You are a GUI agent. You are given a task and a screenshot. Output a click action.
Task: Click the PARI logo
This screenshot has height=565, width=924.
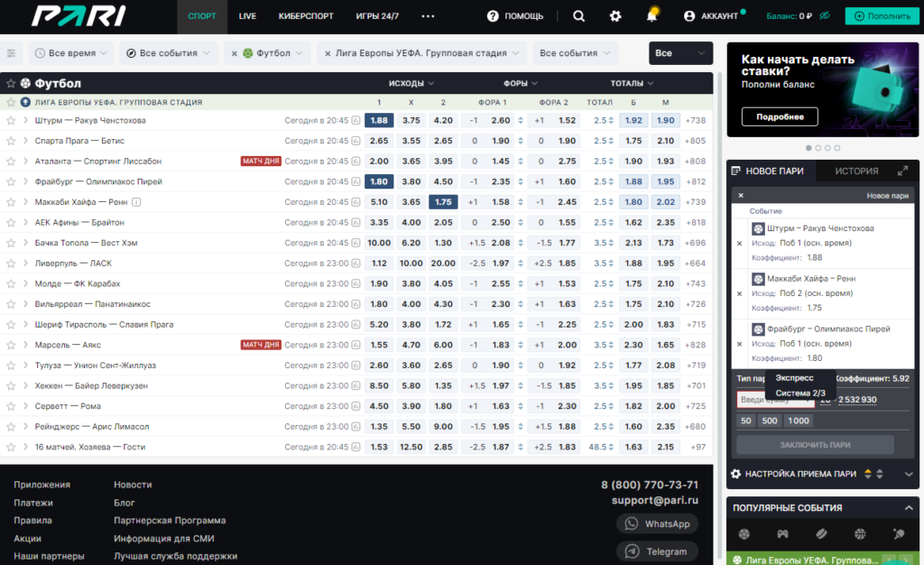coord(79,16)
